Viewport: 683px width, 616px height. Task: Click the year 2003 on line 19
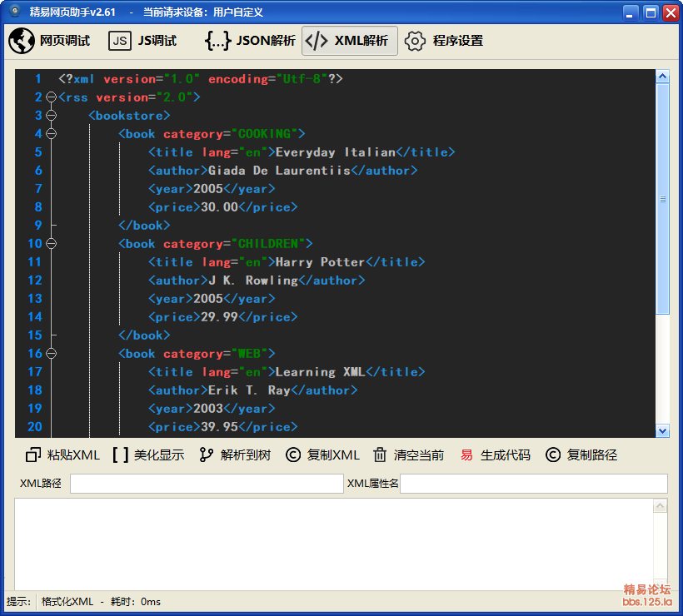pos(208,409)
